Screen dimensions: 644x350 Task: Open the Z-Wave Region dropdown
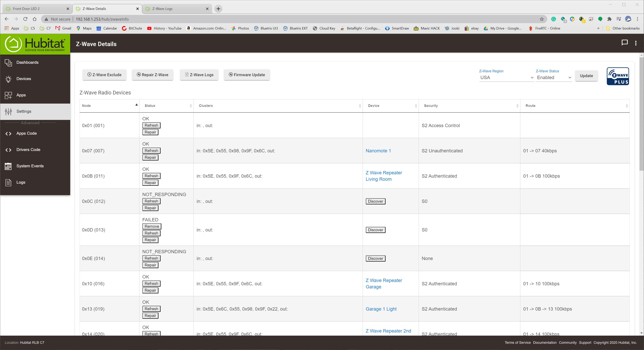[x=507, y=78]
